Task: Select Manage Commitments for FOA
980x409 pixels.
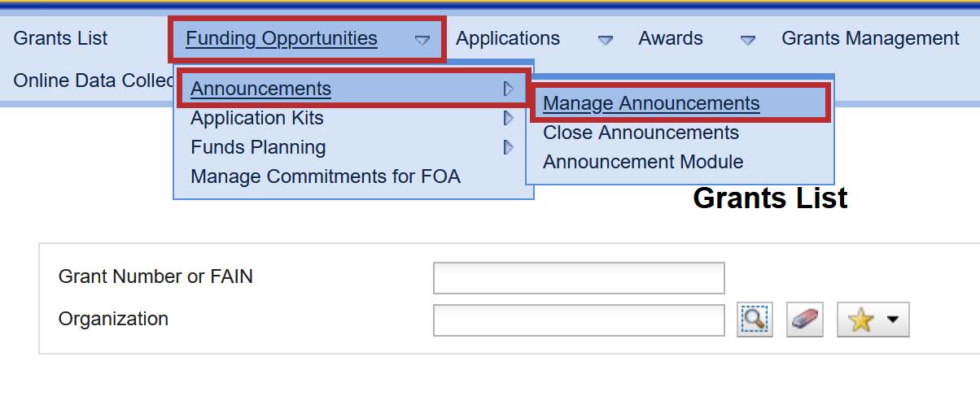Action: (x=326, y=176)
